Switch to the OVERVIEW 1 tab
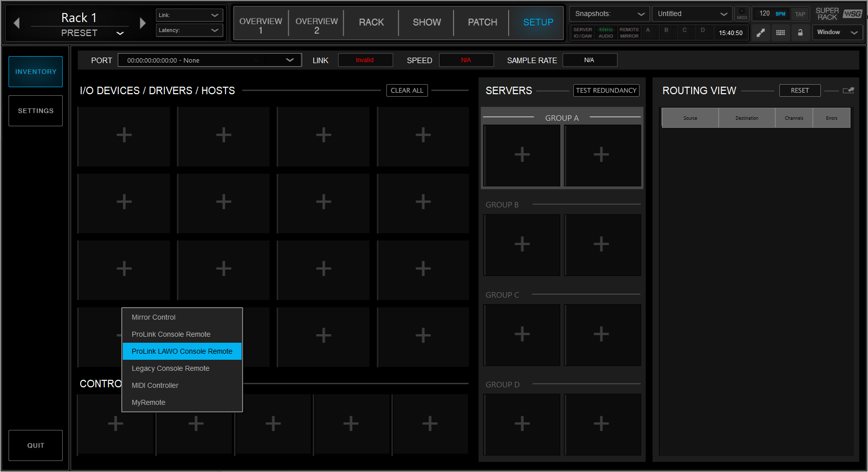Screen dimensions: 868x472 [x=261, y=23]
